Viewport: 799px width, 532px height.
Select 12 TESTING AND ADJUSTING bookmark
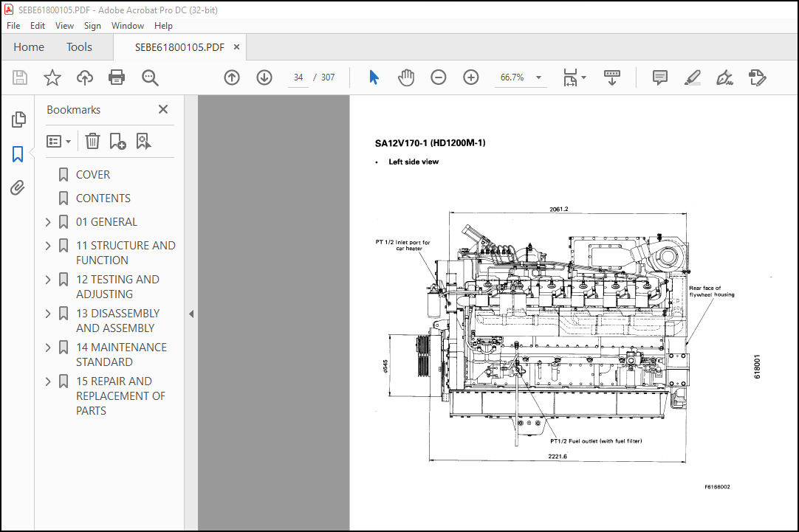pos(117,286)
